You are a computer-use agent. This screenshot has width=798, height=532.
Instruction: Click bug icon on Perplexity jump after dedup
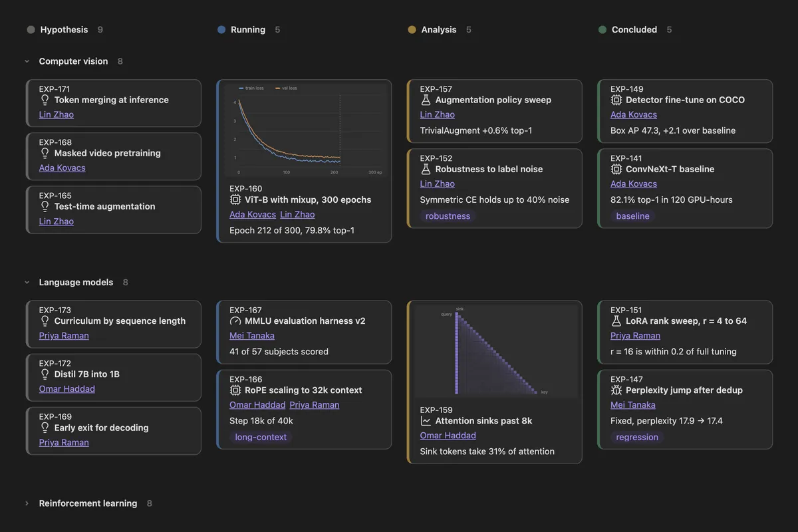[616, 390]
